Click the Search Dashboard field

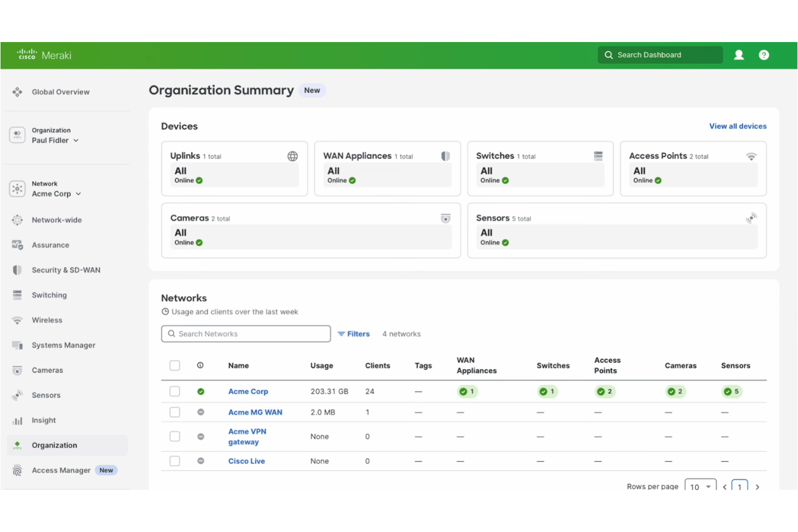660,55
